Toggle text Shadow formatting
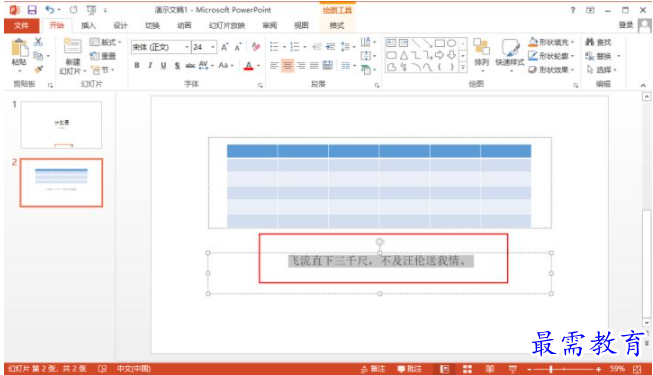 tap(177, 65)
